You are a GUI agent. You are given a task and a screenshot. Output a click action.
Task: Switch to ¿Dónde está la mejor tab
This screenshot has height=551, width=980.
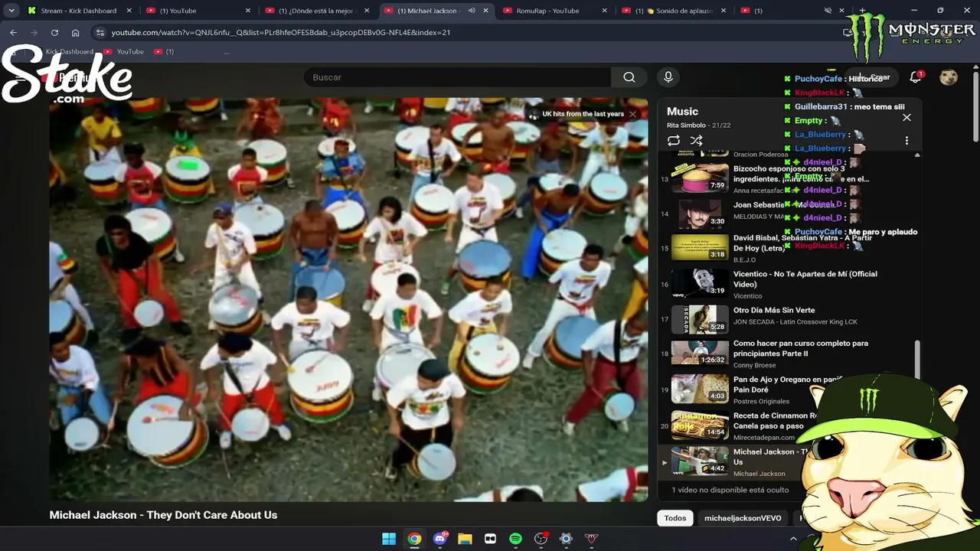pos(316,11)
